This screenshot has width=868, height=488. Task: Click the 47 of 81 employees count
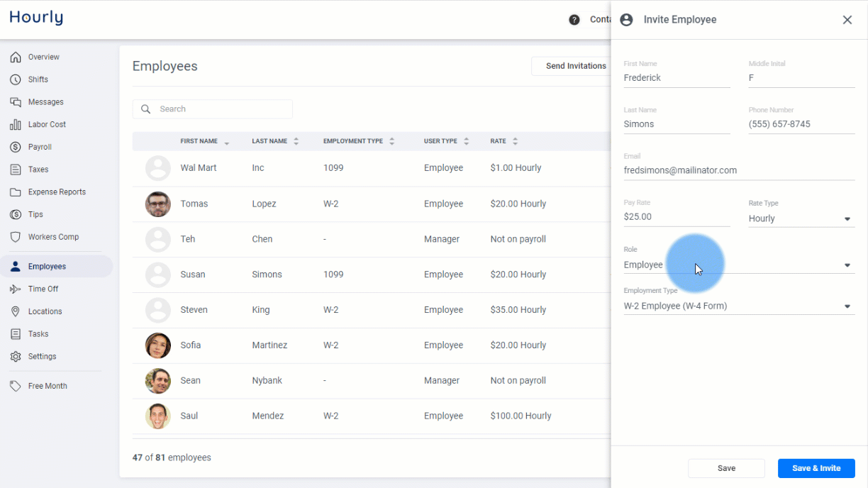point(172,457)
